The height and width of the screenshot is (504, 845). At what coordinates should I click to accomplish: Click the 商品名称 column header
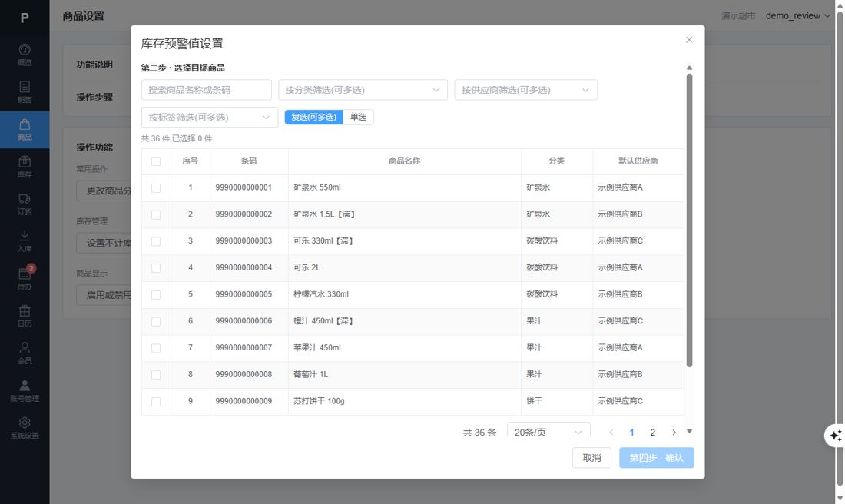(x=404, y=161)
